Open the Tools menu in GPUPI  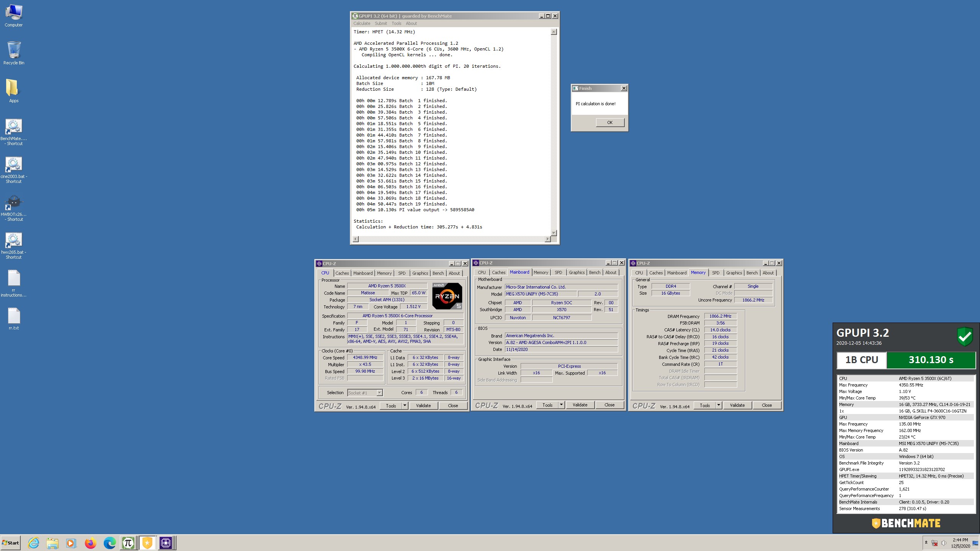coord(396,23)
